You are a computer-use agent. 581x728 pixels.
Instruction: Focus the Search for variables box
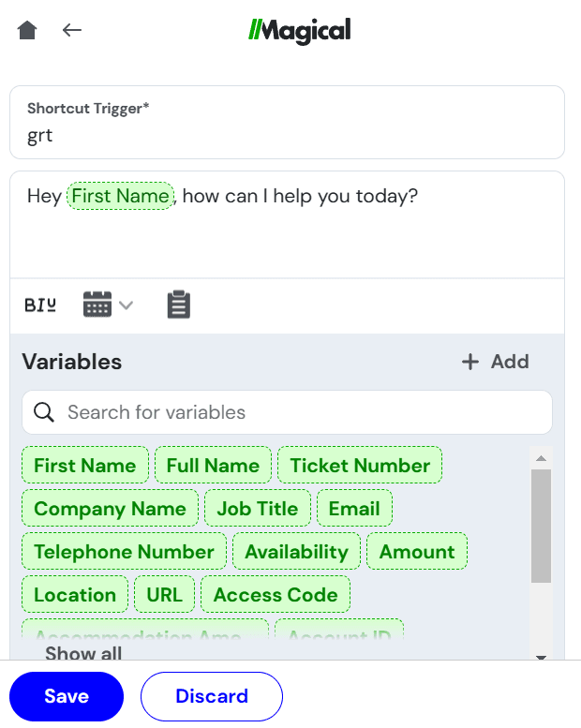click(300, 412)
